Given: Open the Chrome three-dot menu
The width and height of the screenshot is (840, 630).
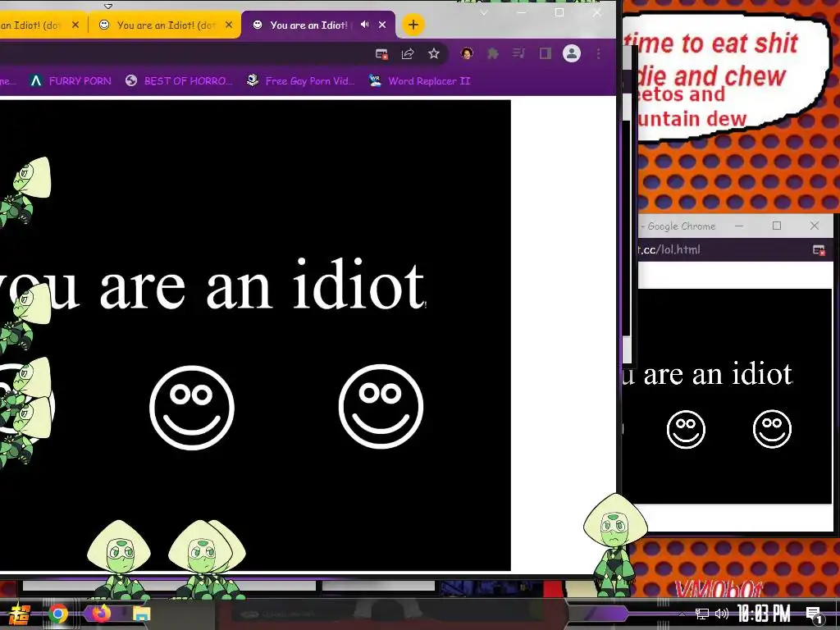Looking at the screenshot, I should click(x=598, y=53).
